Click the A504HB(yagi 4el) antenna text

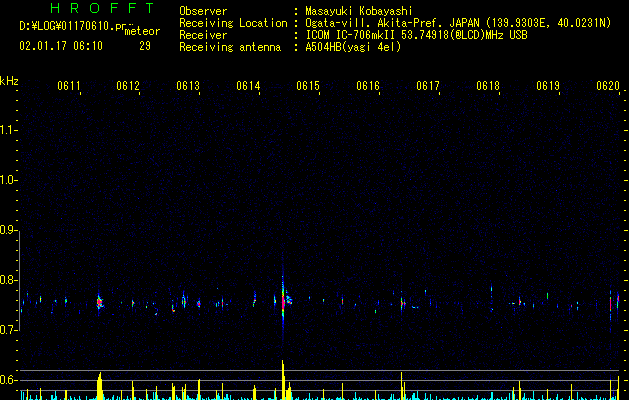(x=353, y=47)
